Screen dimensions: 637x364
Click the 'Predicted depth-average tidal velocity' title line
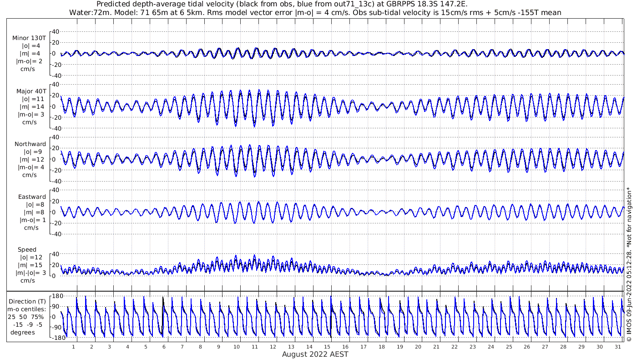coord(282,4)
